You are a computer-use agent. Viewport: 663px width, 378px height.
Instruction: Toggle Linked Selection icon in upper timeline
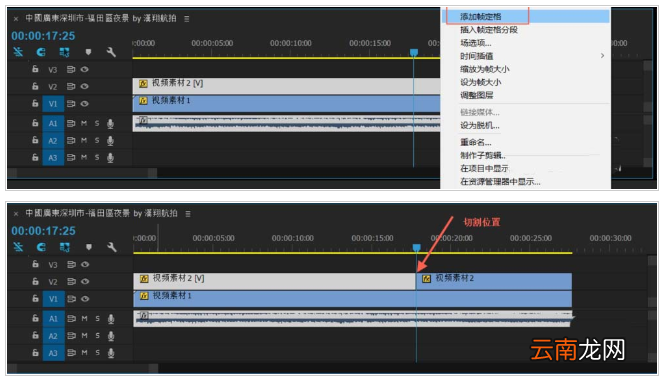click(64, 52)
